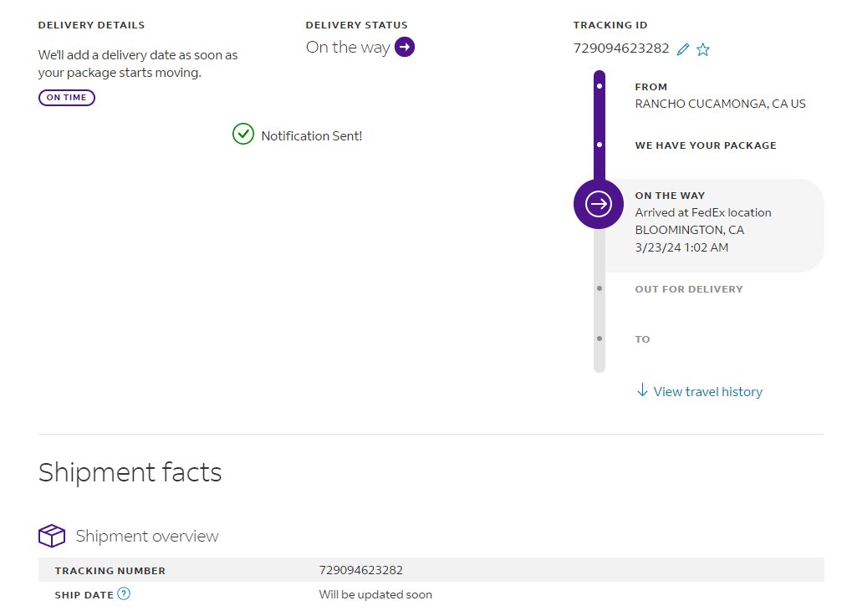The width and height of the screenshot is (847, 616).
Task: Click the delivery date message text
Action: [x=138, y=64]
